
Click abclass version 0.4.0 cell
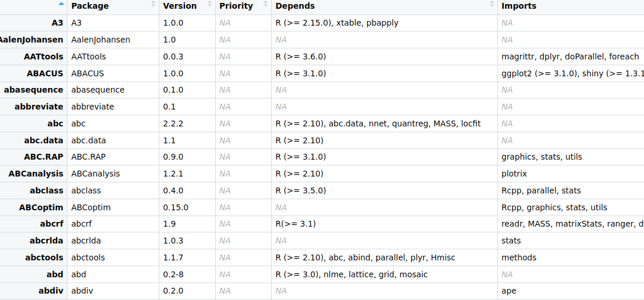pos(187,190)
